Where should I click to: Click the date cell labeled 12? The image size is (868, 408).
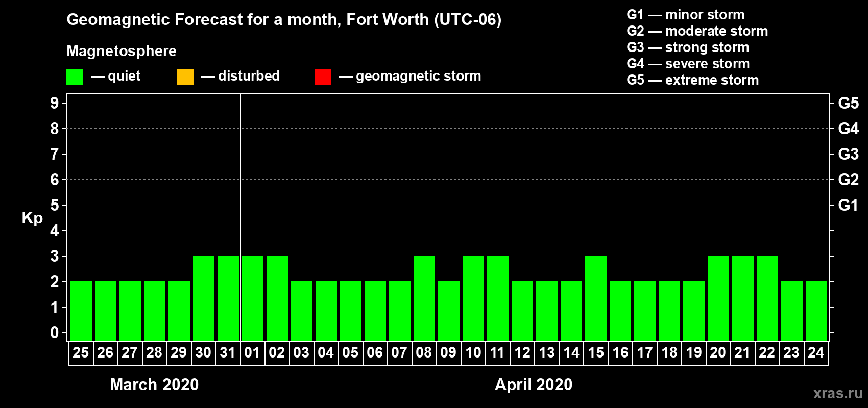coord(522,353)
